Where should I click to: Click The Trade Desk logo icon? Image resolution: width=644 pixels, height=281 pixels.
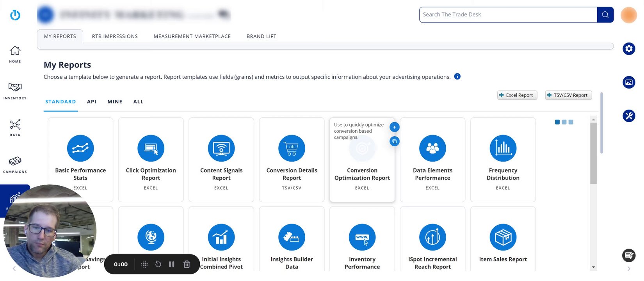tap(15, 15)
